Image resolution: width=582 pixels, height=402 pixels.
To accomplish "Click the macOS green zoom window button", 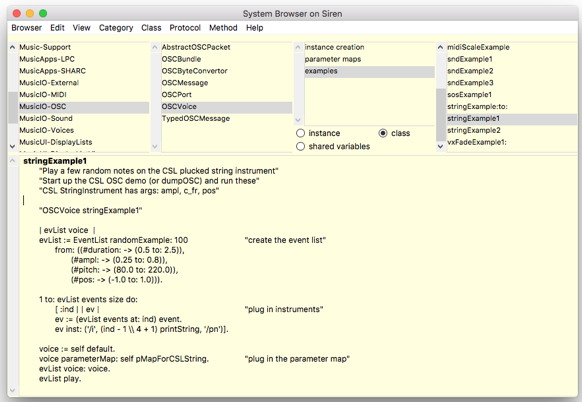I will tap(43, 13).
